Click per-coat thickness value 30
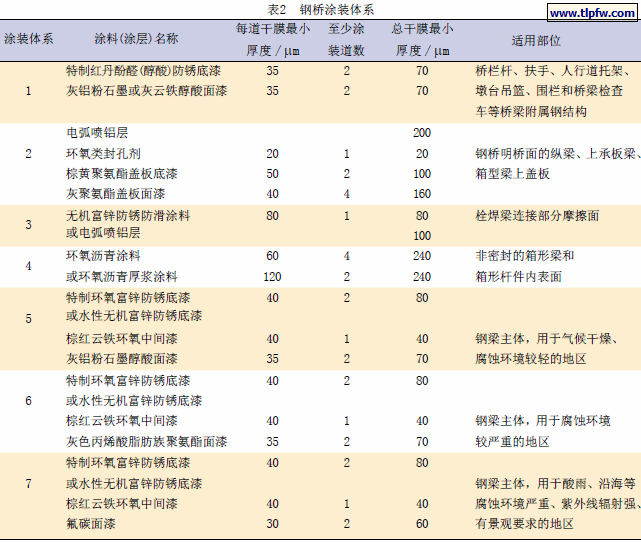Viewport: 641px width, 542px height. point(272,524)
